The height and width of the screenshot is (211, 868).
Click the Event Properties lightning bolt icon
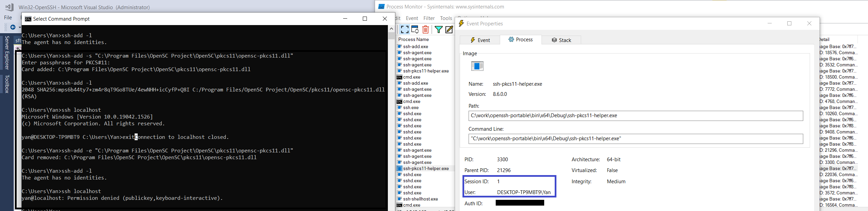point(461,23)
